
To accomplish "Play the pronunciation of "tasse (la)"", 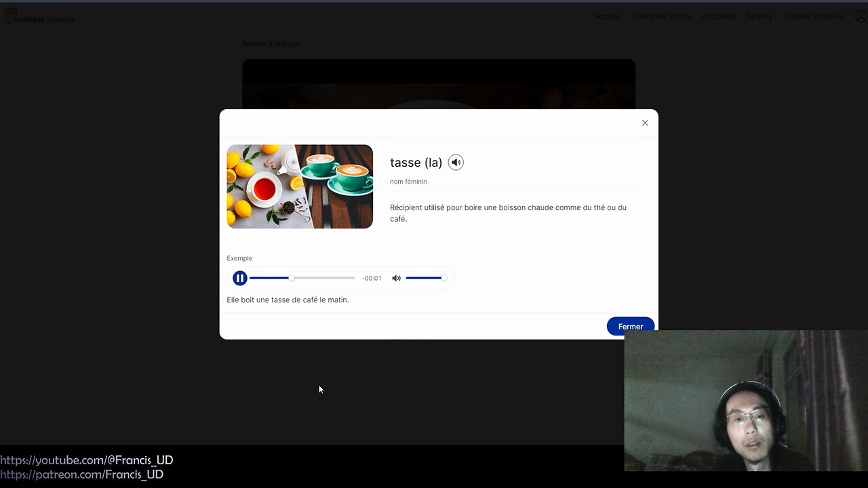I will [x=456, y=162].
